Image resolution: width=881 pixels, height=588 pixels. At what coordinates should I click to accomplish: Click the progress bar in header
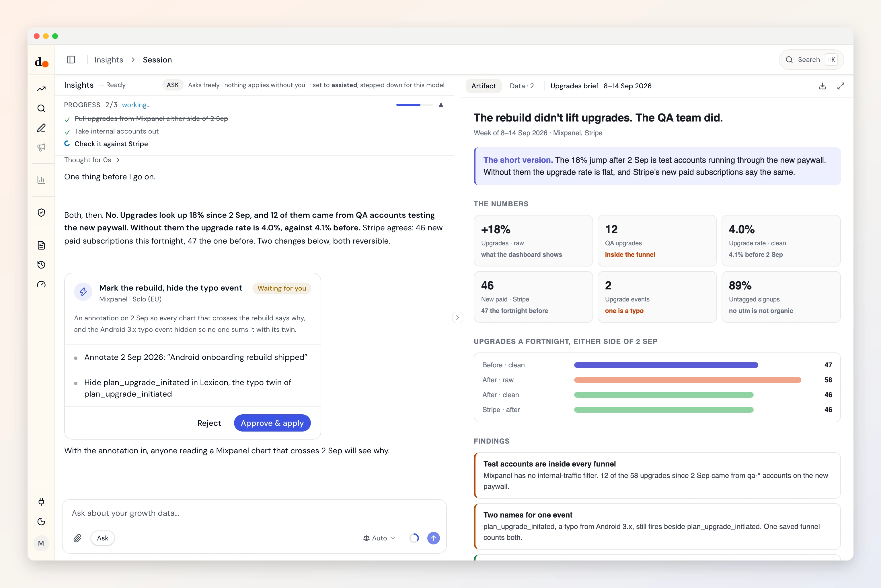414,105
